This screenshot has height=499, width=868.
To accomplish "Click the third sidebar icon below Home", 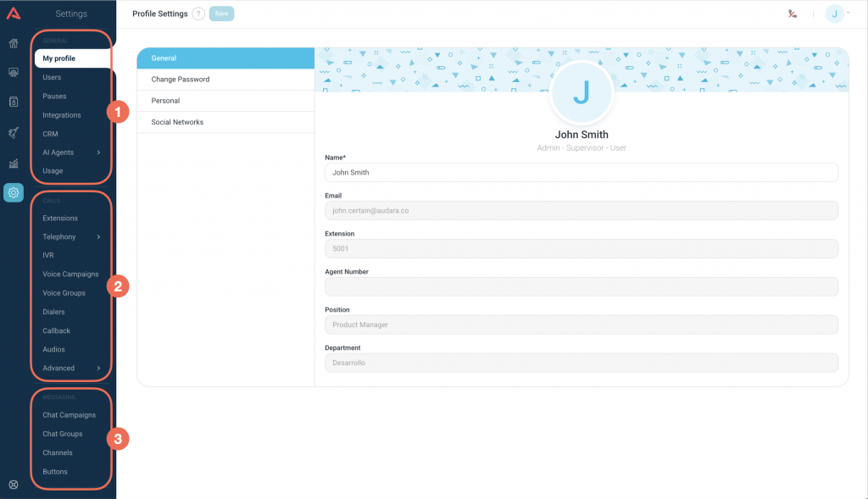I will click(14, 102).
